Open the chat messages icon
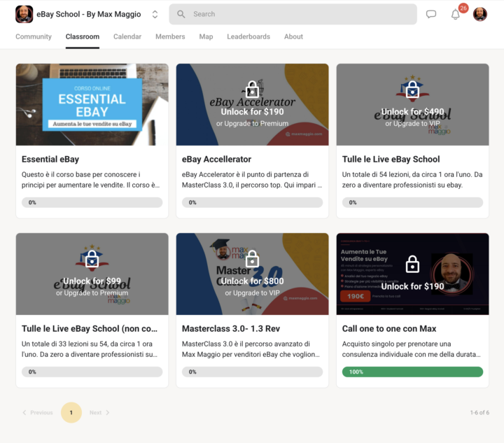The image size is (504, 443). [431, 14]
